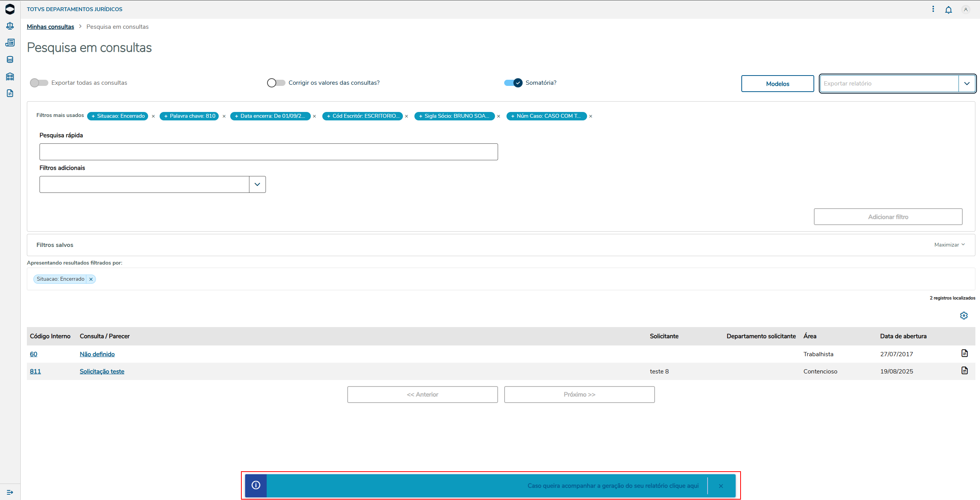
Task: Click the scales of justice sidebar icon
Action: click(10, 26)
